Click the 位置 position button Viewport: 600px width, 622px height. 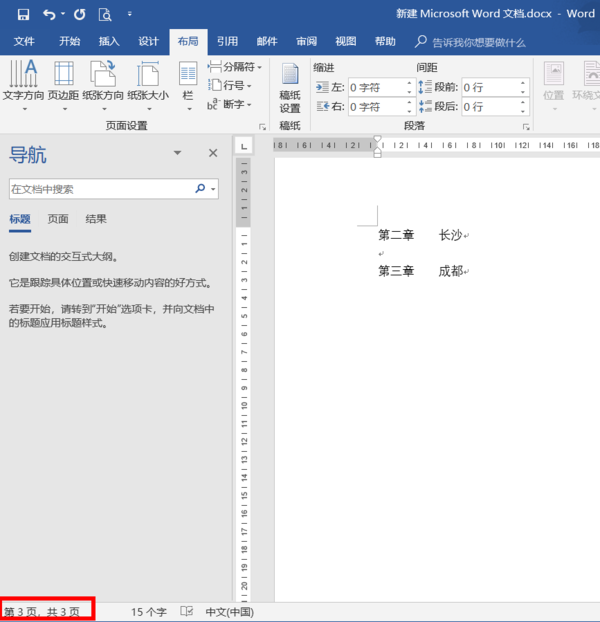point(554,86)
